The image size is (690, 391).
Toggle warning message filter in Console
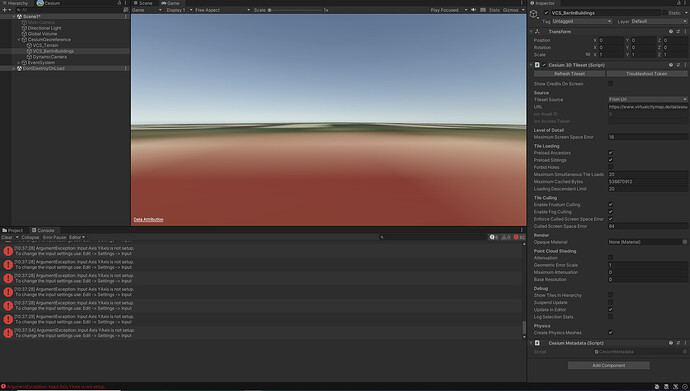coord(506,237)
